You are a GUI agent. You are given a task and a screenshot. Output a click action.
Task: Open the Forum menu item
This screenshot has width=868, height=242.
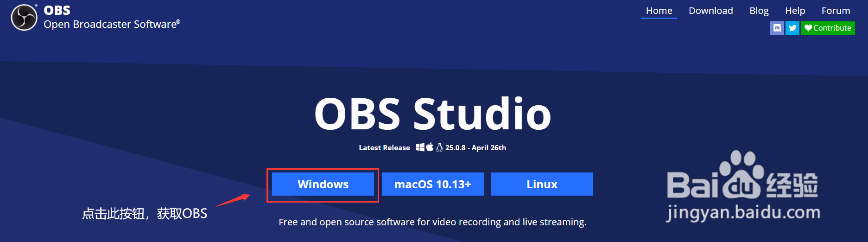pyautogui.click(x=836, y=11)
